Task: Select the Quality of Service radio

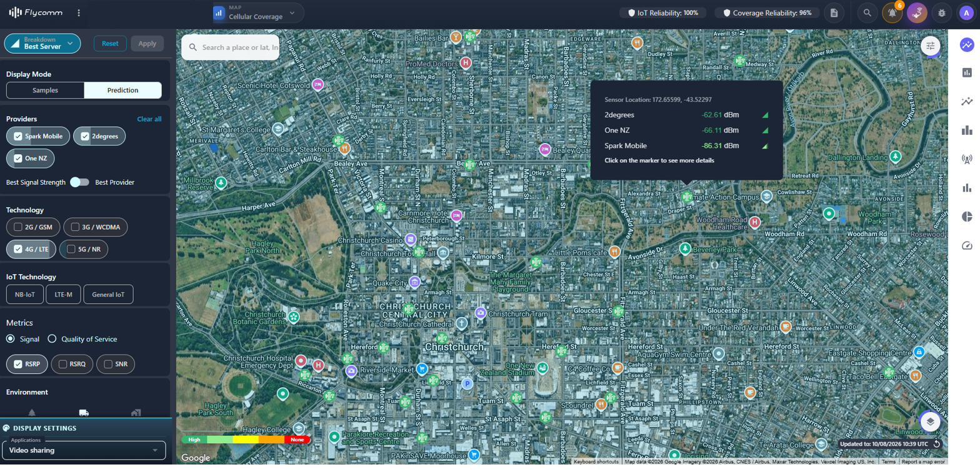Action: 52,339
